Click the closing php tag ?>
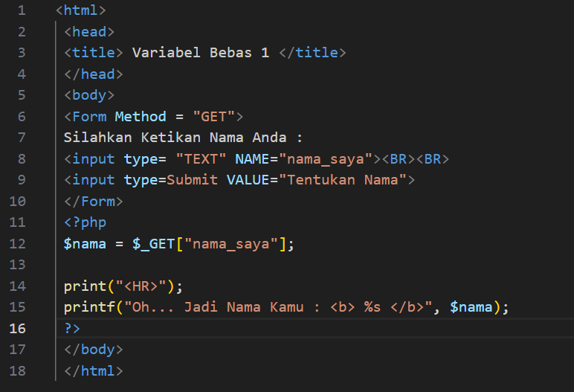 (x=72, y=328)
